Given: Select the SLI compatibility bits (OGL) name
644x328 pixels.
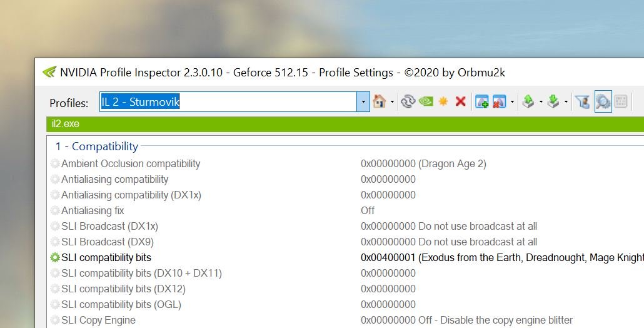Looking at the screenshot, I should point(121,305).
